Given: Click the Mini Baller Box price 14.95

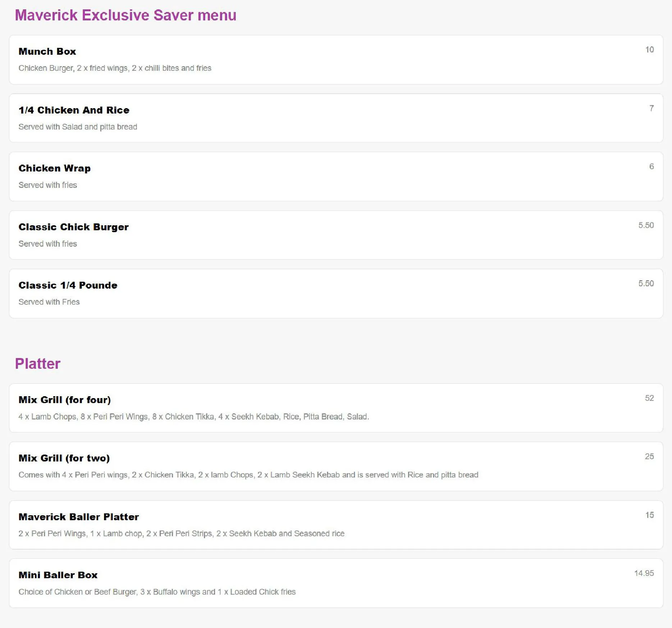Looking at the screenshot, I should (644, 573).
